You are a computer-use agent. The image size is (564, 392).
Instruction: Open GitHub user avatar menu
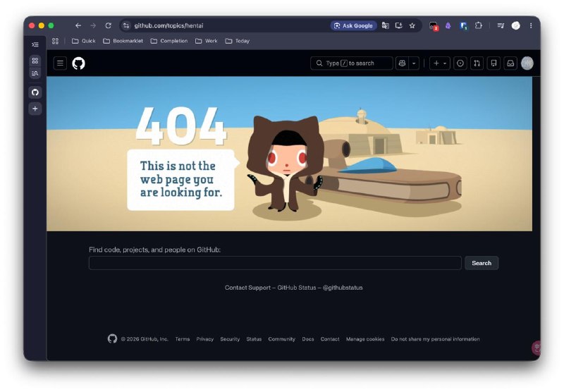click(x=527, y=63)
